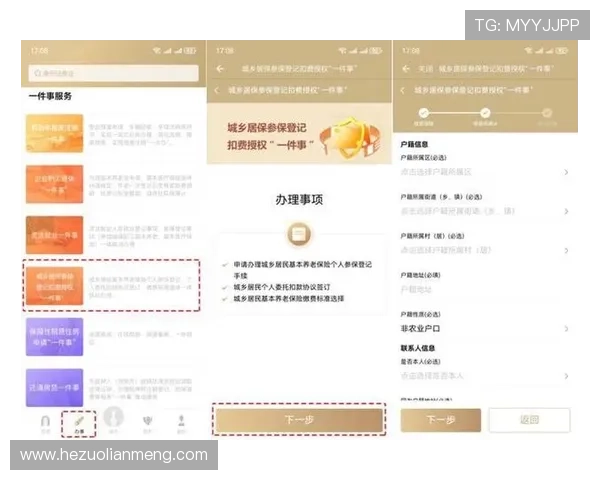Tap 关闭 in the form screen header
The image size is (600, 480).
[426, 69]
